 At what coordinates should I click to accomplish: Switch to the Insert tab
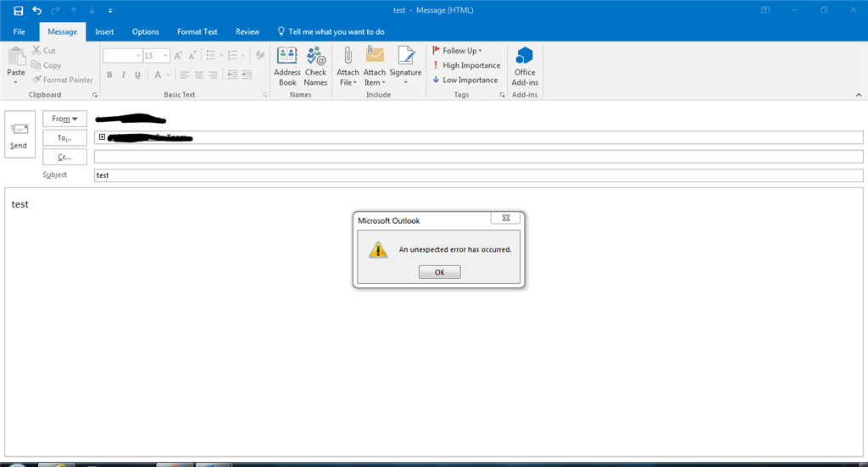[104, 31]
